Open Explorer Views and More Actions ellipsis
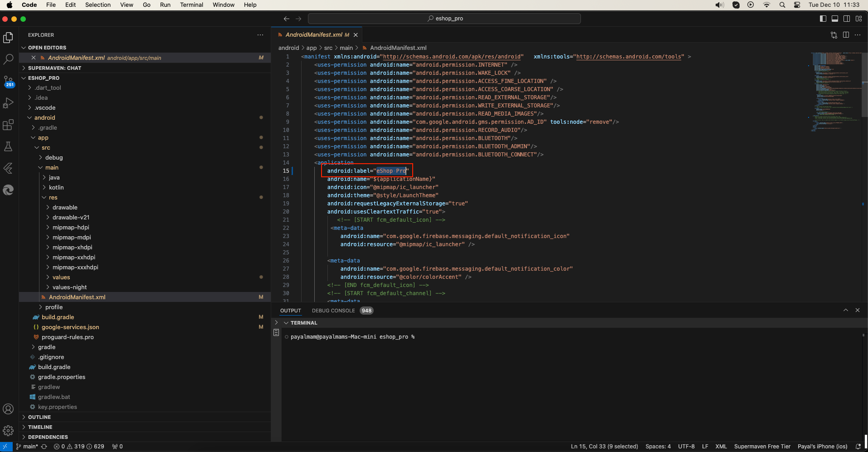This screenshot has width=868, height=452. (x=260, y=35)
